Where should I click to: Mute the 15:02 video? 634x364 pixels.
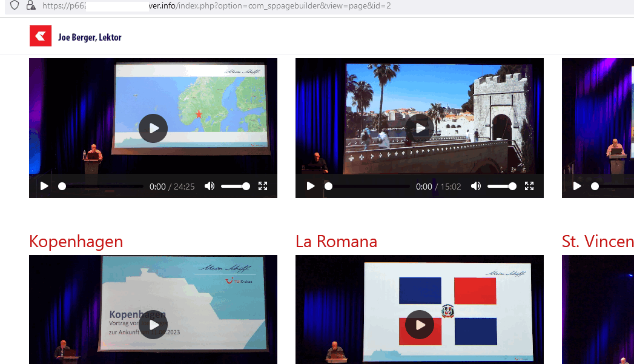click(x=476, y=187)
